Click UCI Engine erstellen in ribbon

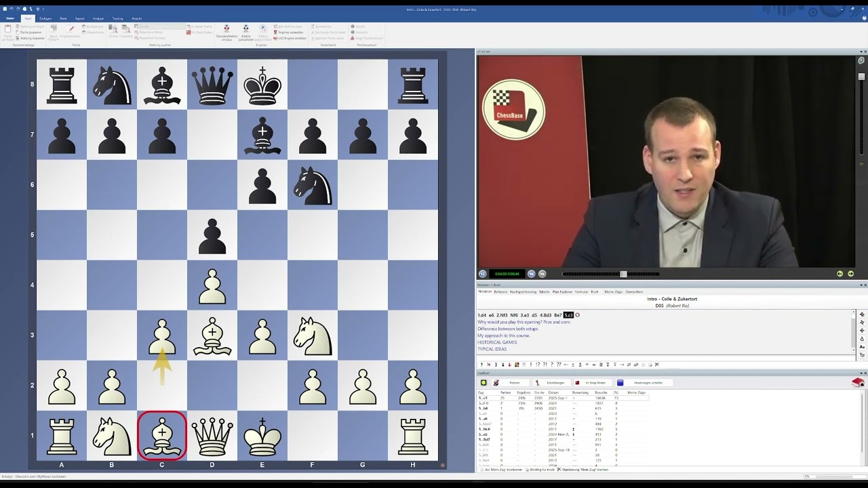(x=289, y=38)
